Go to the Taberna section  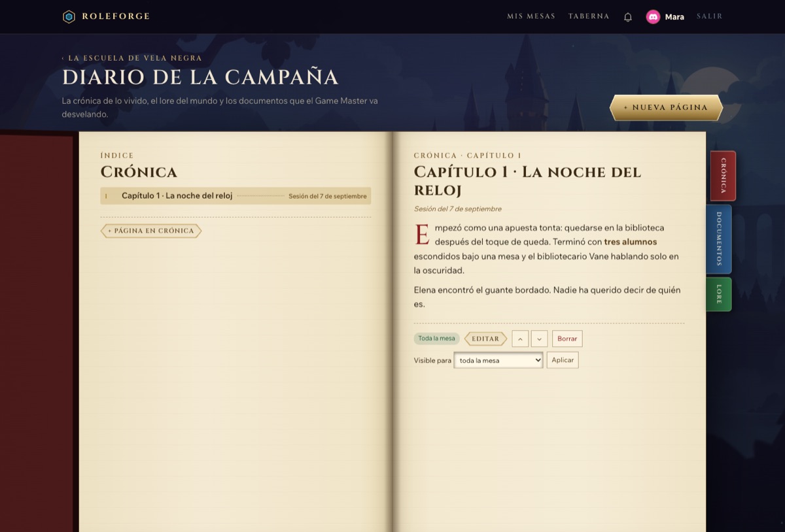(x=589, y=16)
